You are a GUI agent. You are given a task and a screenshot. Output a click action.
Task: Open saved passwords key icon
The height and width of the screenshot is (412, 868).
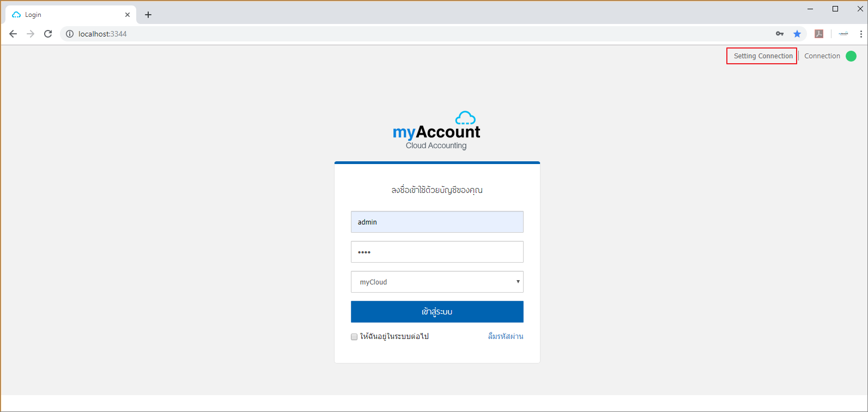point(780,34)
